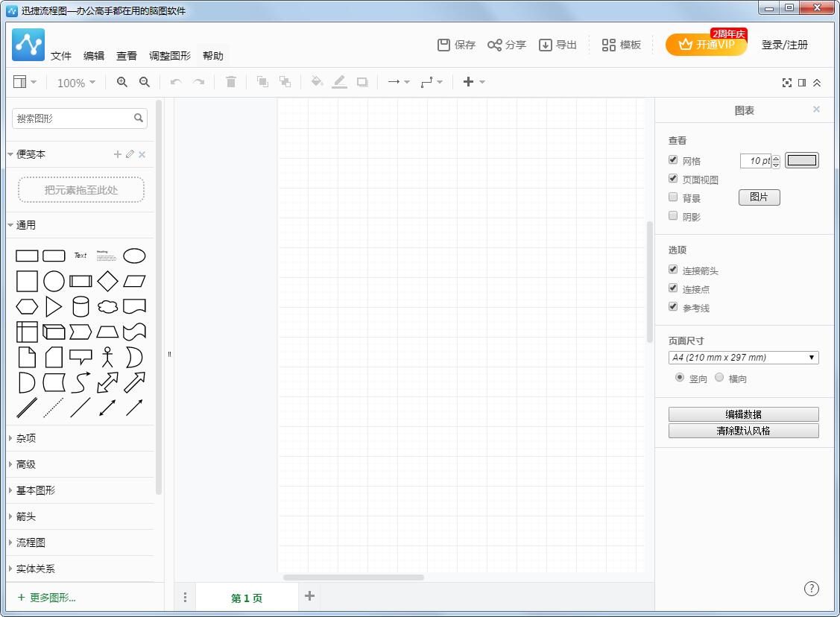Enable the 阴影 checkbox
This screenshot has height=617, width=840.
[x=673, y=216]
